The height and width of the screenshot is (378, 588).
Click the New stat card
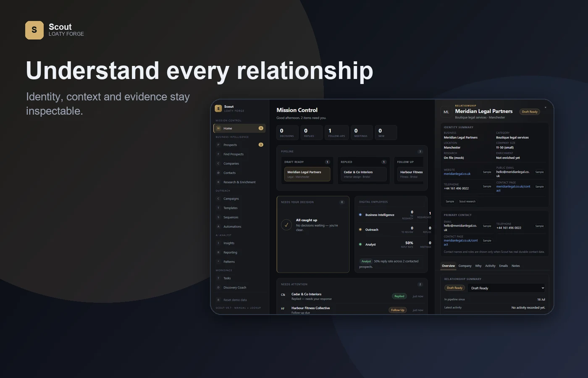click(x=386, y=132)
